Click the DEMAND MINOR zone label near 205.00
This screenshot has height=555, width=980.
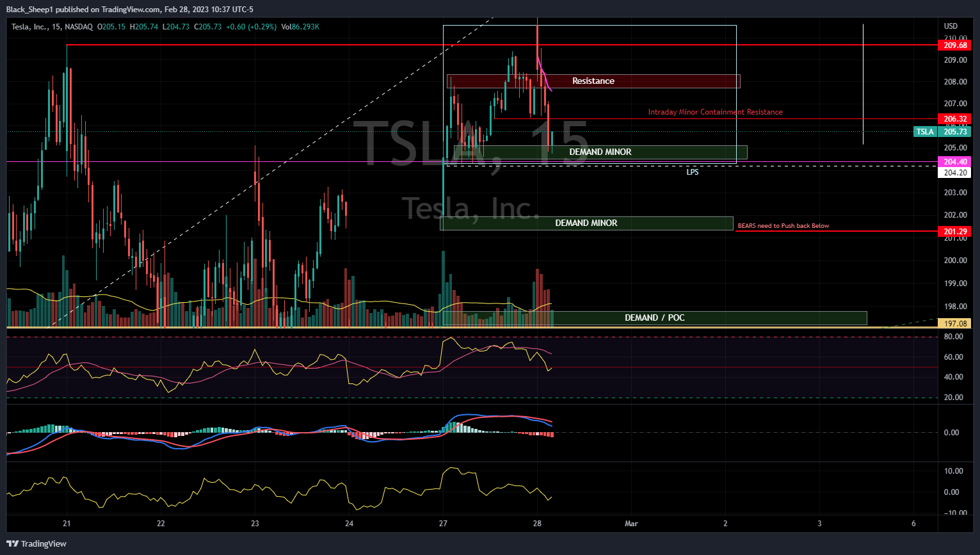[600, 152]
